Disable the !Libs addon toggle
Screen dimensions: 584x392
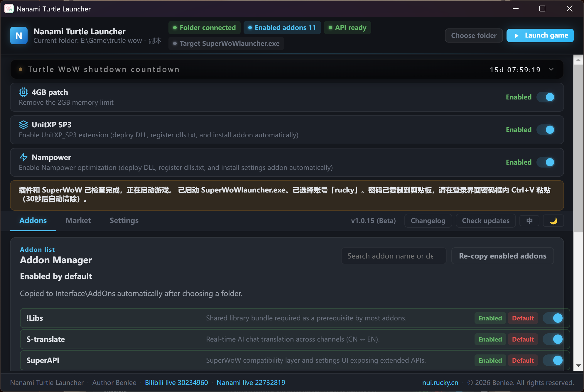tap(553, 318)
